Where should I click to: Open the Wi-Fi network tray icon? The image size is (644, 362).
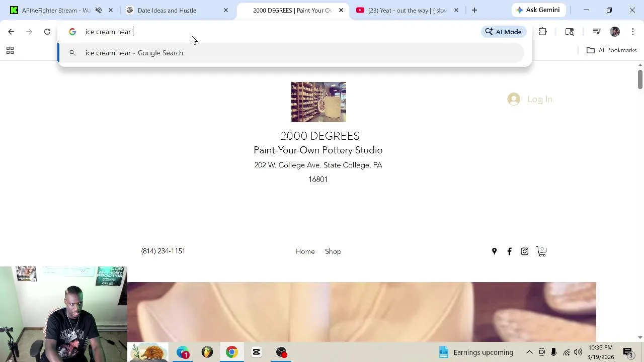(x=567, y=352)
